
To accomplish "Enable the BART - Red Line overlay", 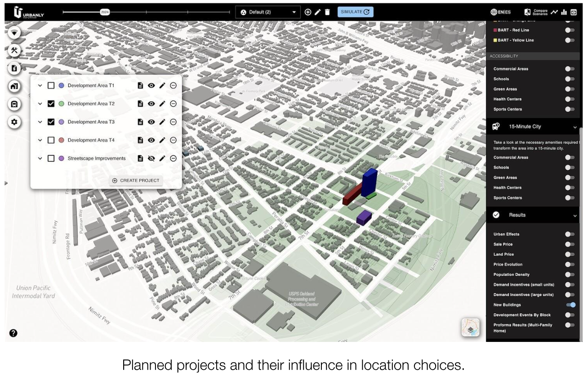I will (x=570, y=30).
